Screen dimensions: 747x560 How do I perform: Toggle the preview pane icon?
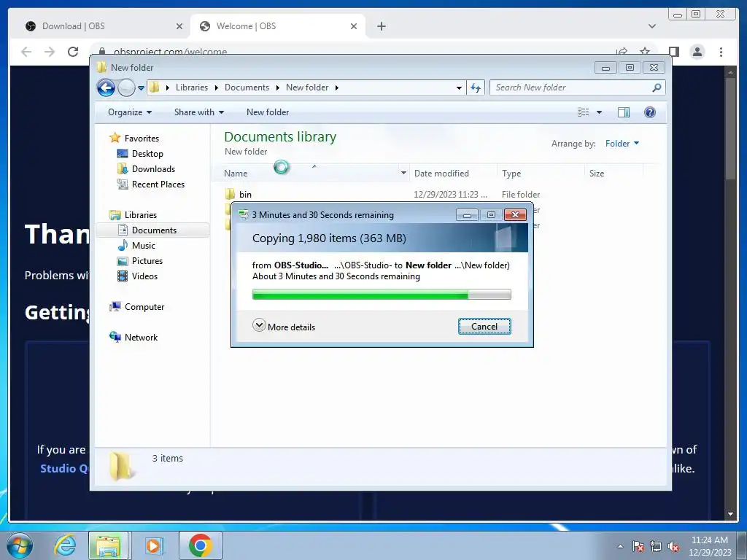[x=624, y=112]
